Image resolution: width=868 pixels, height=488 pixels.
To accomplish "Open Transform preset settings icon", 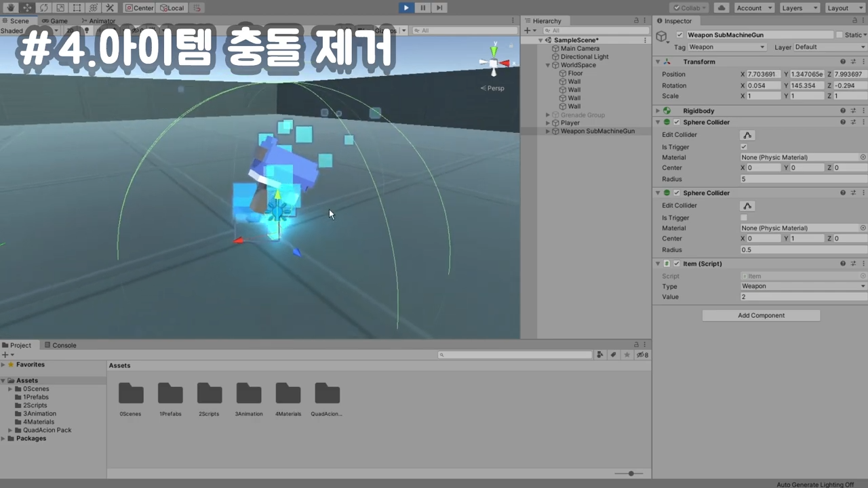I will (x=854, y=62).
